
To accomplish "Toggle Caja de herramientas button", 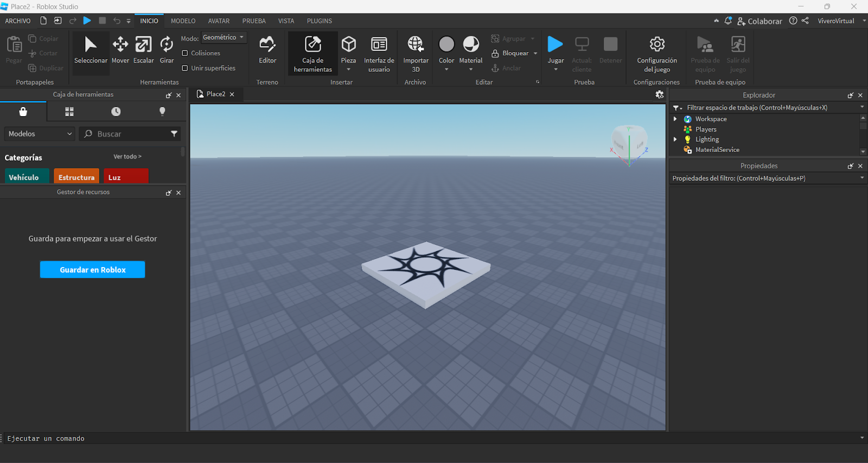I will click(x=313, y=54).
